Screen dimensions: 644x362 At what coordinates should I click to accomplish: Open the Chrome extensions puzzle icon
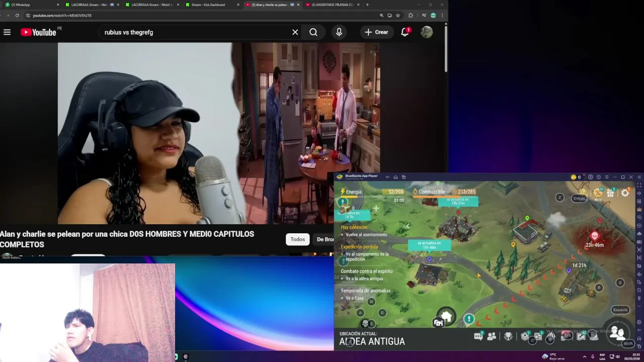411,16
